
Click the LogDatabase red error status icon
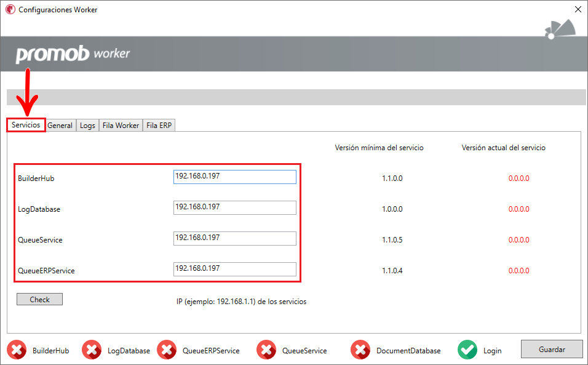coord(92,350)
